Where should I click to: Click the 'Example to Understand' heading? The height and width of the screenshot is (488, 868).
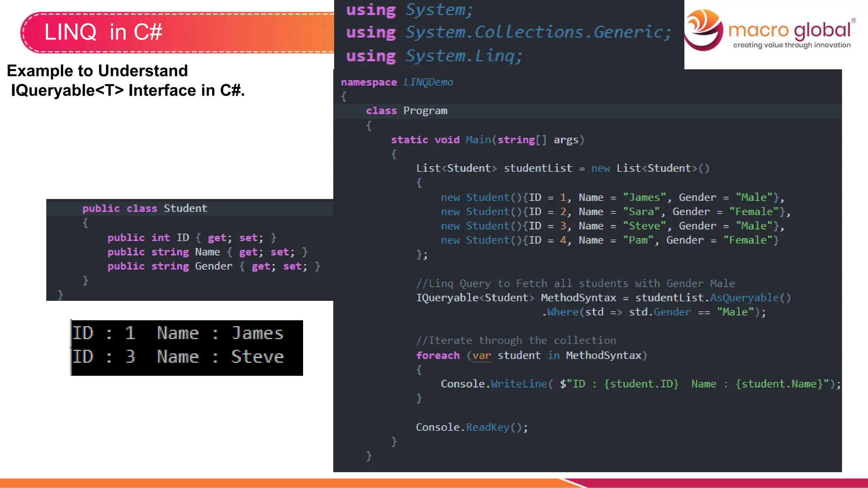97,71
